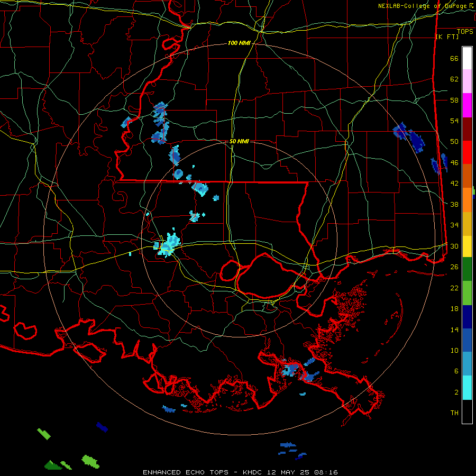Click the '18' legend value
Image resolution: width=476 pixels, height=476 pixels.
(x=454, y=309)
